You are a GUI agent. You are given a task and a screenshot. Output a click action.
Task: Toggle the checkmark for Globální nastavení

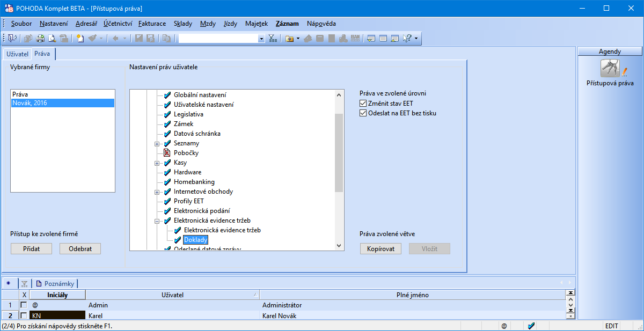click(167, 95)
